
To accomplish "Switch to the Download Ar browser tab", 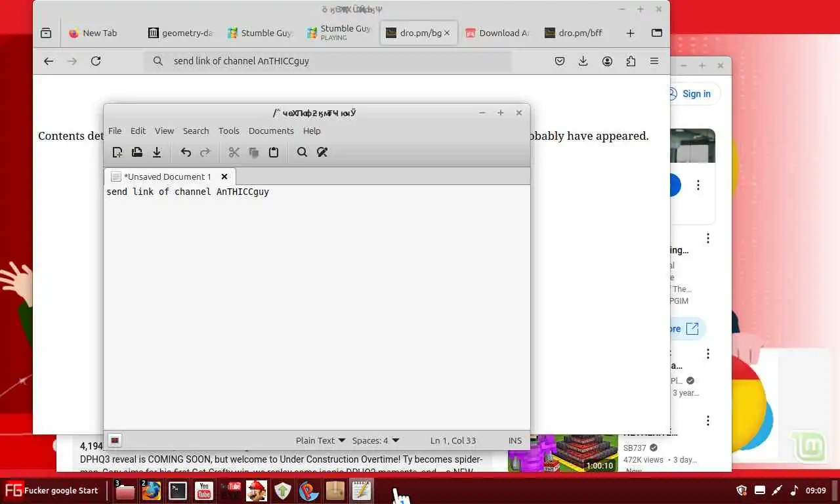I will click(x=497, y=33).
